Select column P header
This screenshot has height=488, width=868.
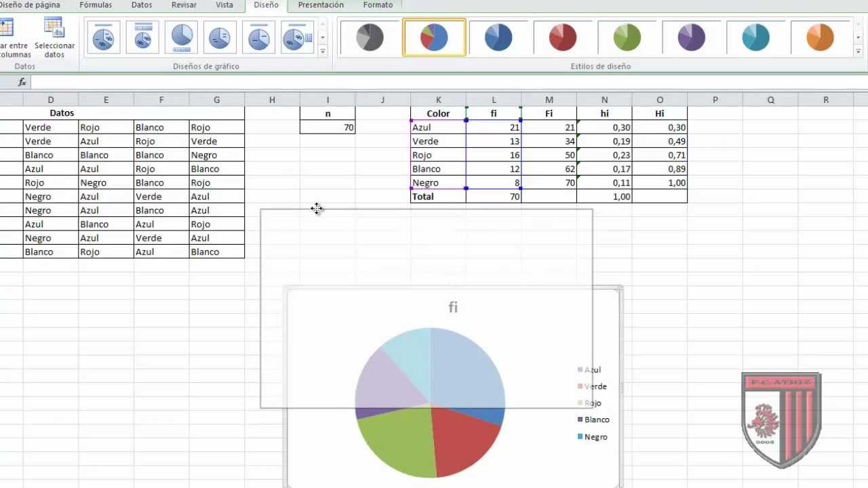[715, 100]
